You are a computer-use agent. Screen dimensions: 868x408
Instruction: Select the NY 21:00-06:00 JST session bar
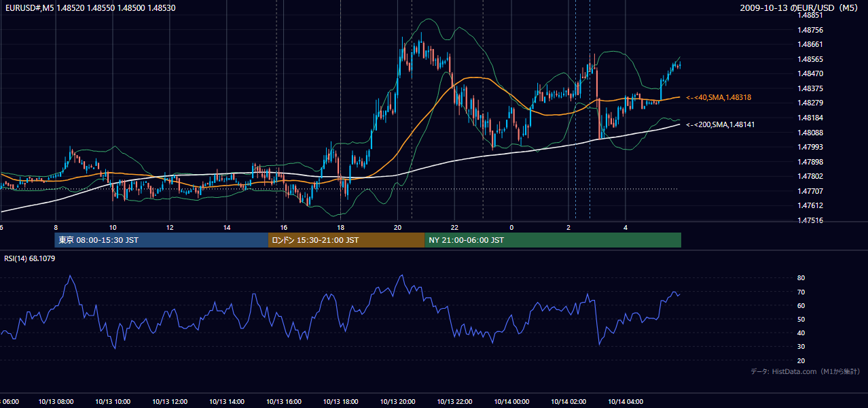[553, 240]
